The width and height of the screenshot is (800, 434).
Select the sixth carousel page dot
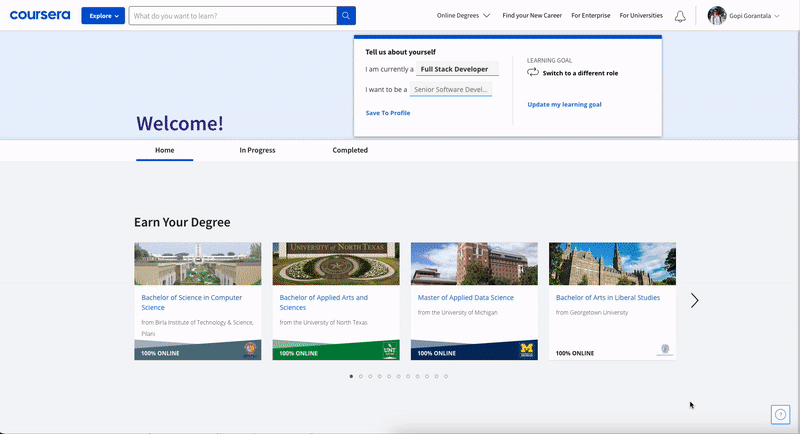398,376
